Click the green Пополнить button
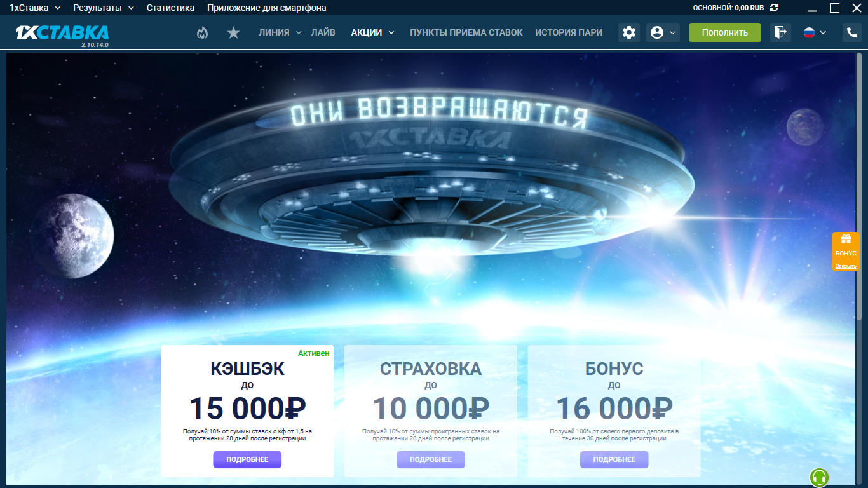 point(724,32)
